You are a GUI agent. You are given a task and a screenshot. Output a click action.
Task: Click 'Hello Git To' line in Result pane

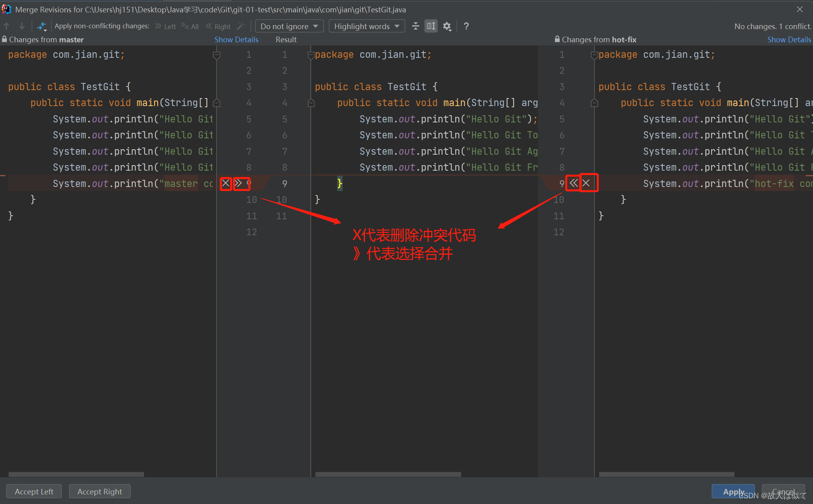point(448,135)
